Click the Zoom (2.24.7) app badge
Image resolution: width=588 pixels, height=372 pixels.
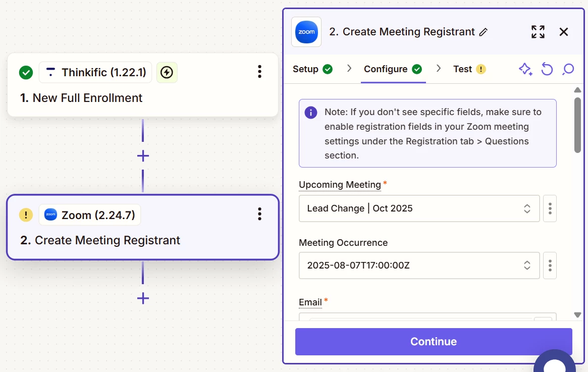click(x=90, y=215)
